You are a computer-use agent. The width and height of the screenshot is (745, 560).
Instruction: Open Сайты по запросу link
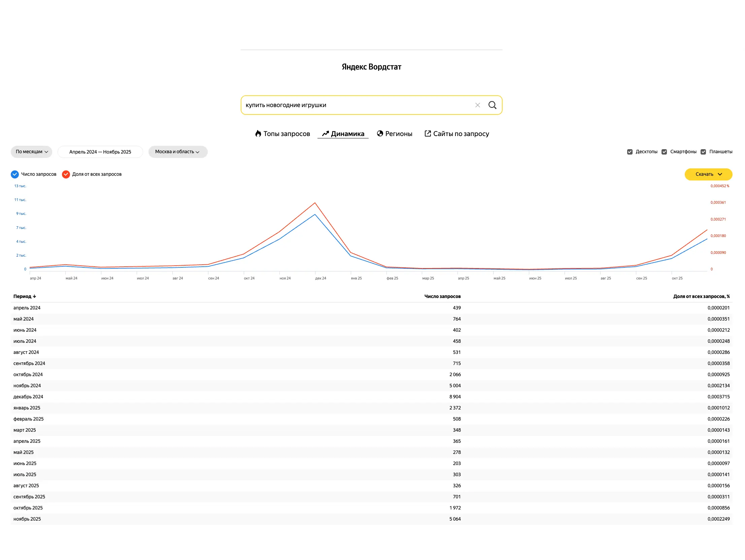tap(461, 134)
